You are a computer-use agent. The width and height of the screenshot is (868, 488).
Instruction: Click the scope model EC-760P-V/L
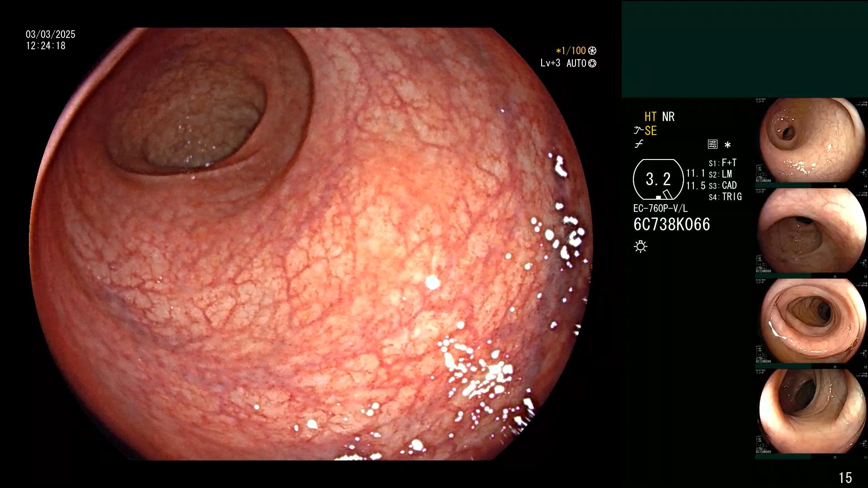(660, 208)
